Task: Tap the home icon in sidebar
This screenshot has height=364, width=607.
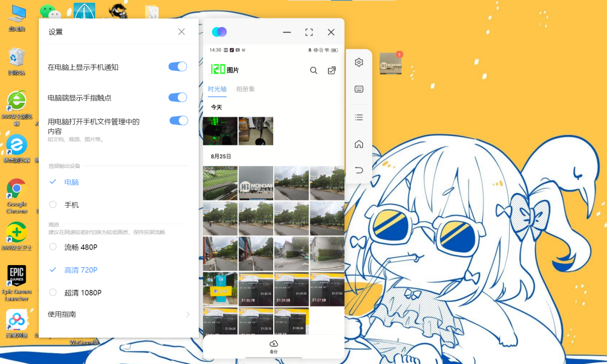Action: pyautogui.click(x=359, y=144)
